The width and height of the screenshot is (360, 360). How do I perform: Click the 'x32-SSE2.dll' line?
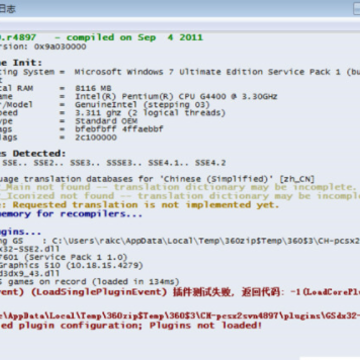pyautogui.click(x=30, y=249)
